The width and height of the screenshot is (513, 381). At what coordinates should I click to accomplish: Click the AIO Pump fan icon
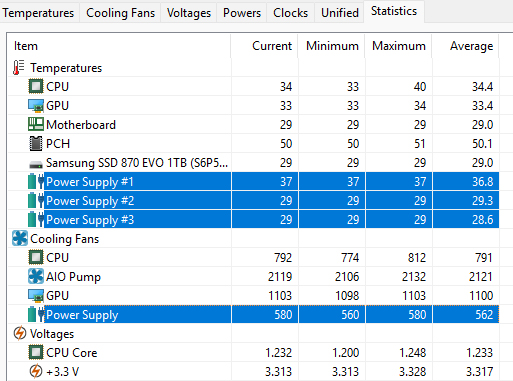36,276
